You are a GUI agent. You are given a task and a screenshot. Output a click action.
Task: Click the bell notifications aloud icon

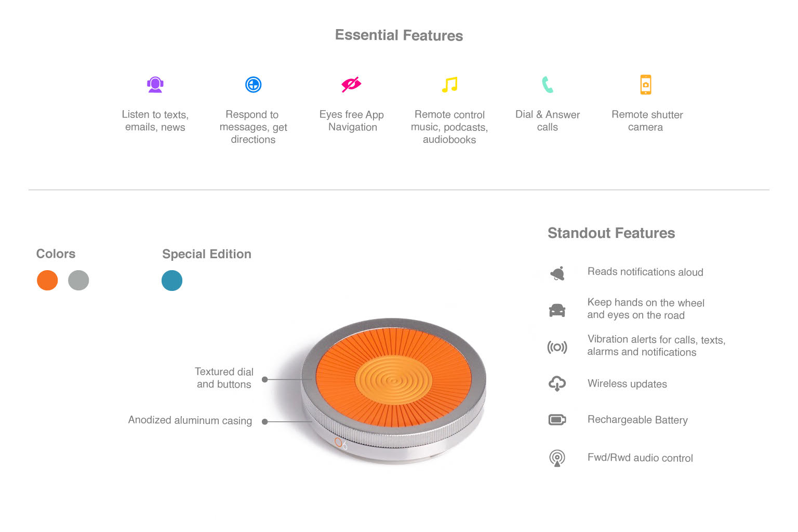tap(557, 273)
